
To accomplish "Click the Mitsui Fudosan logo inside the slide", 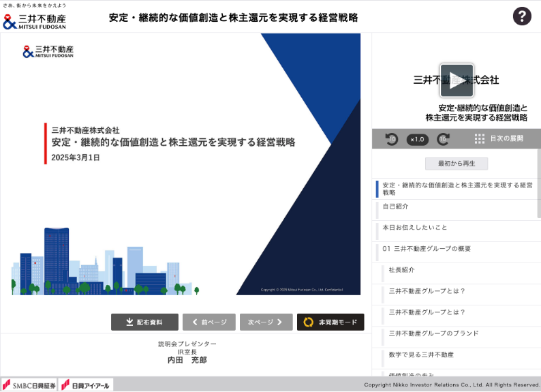I will tap(48, 52).
